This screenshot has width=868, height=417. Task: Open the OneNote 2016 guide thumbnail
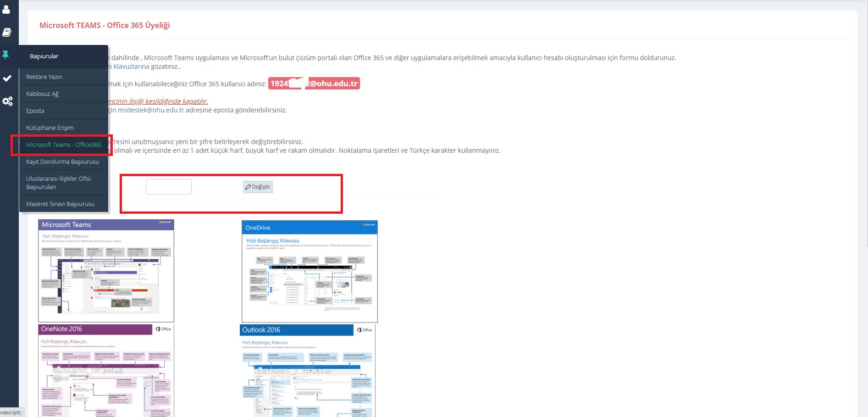click(106, 371)
